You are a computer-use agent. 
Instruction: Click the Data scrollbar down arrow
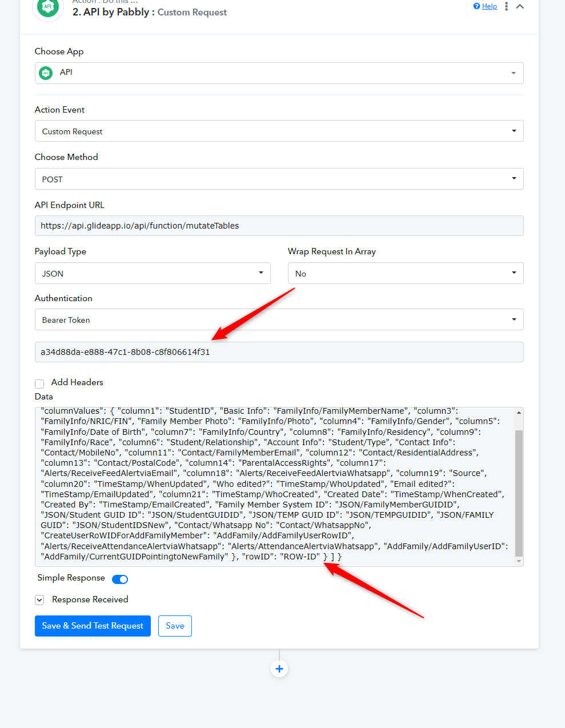pos(519,562)
